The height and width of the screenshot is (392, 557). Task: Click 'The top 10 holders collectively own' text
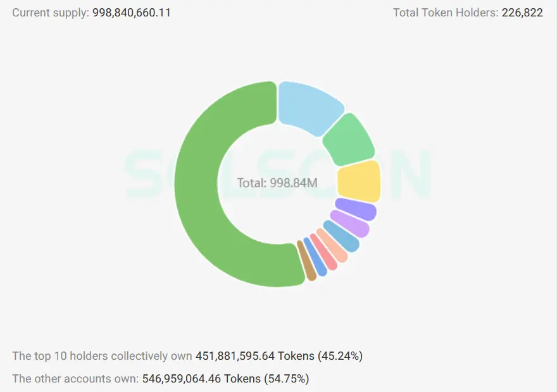[x=103, y=356]
